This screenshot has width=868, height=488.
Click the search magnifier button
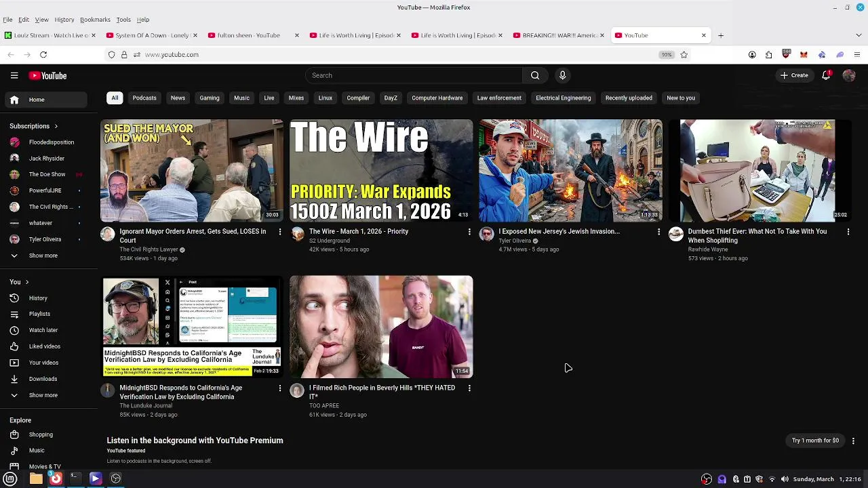point(535,75)
